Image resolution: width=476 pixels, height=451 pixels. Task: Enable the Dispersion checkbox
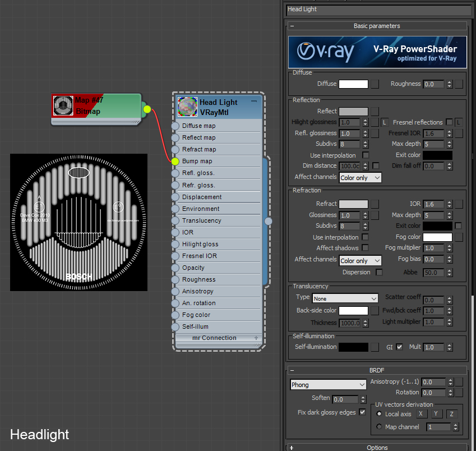coord(379,272)
